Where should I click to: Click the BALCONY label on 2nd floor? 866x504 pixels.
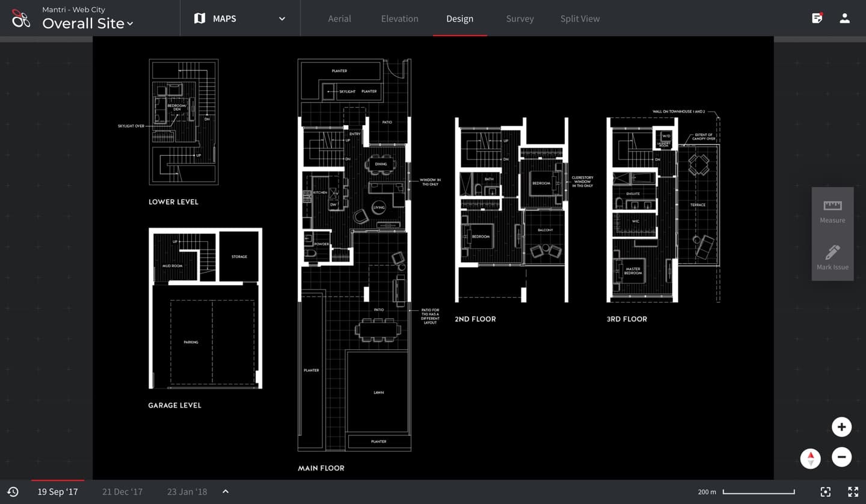545,230
